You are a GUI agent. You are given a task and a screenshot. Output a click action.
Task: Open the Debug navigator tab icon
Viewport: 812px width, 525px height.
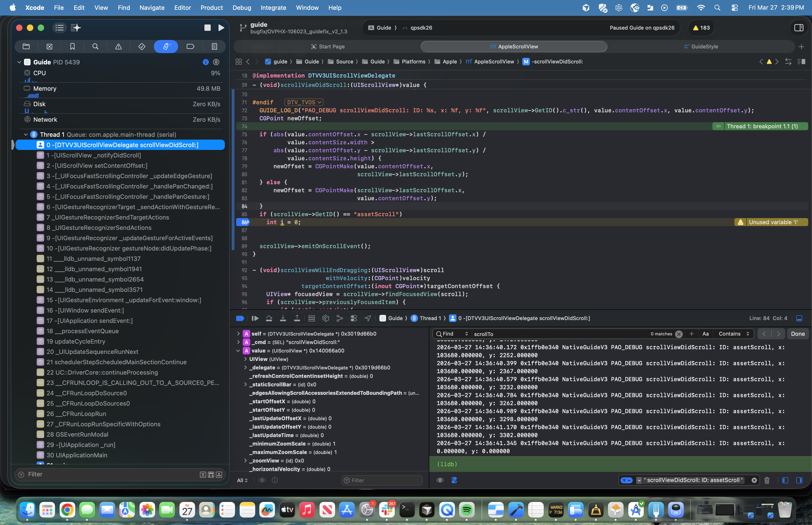pos(166,46)
